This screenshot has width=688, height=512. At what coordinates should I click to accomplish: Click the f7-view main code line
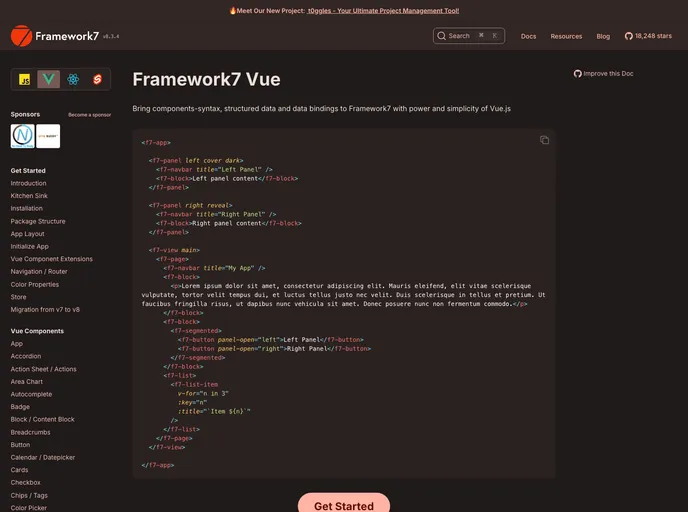[174, 250]
